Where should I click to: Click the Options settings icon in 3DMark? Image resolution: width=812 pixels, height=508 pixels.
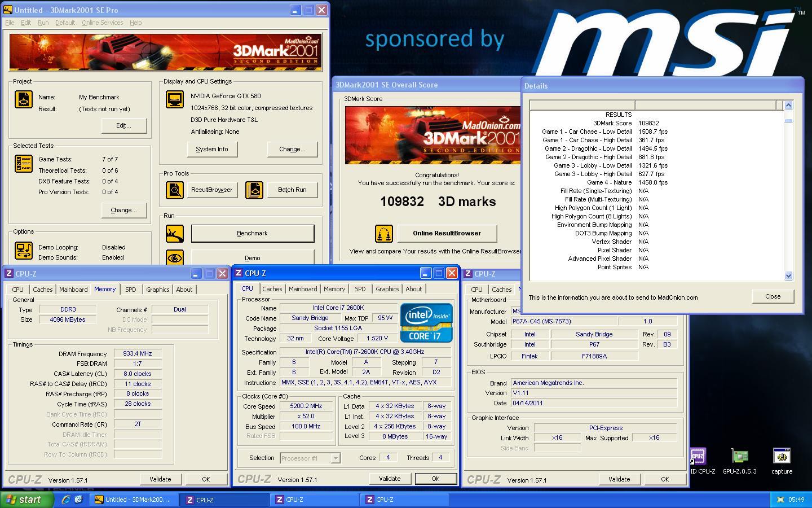click(x=24, y=251)
